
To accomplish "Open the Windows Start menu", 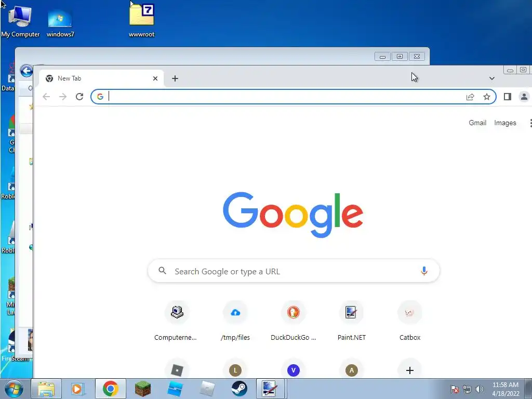I will 14,389.
